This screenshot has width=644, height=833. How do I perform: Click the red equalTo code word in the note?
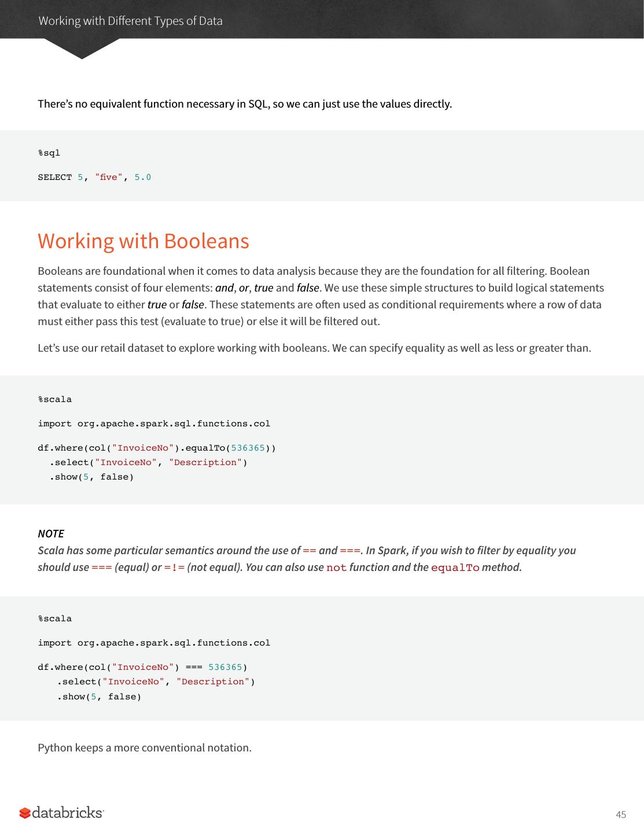point(455,567)
